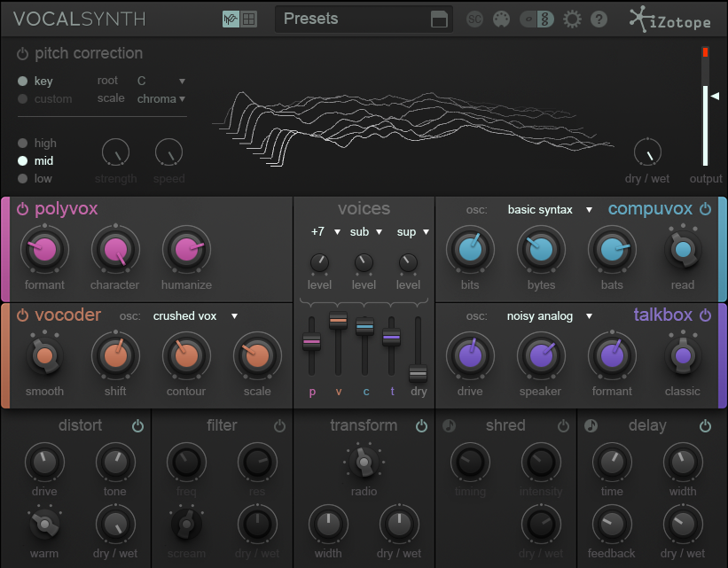Select the low range option

(22, 178)
